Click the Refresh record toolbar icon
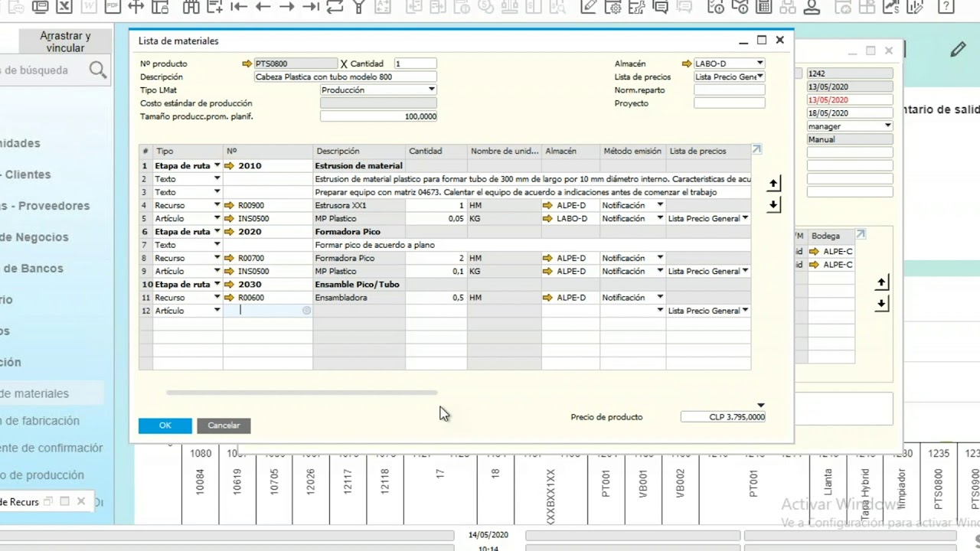 click(x=335, y=7)
